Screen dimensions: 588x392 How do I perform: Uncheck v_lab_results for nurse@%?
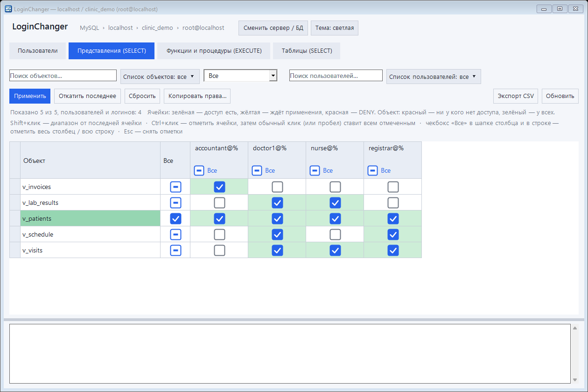tap(335, 203)
